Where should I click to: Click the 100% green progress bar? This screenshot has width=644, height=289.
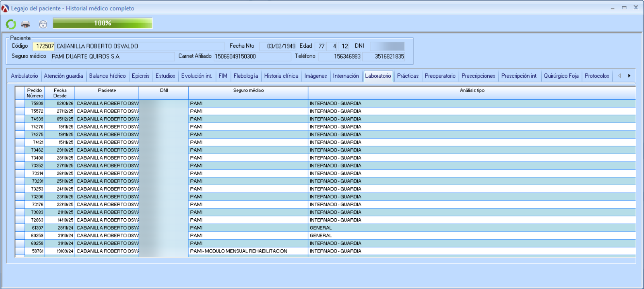(102, 23)
